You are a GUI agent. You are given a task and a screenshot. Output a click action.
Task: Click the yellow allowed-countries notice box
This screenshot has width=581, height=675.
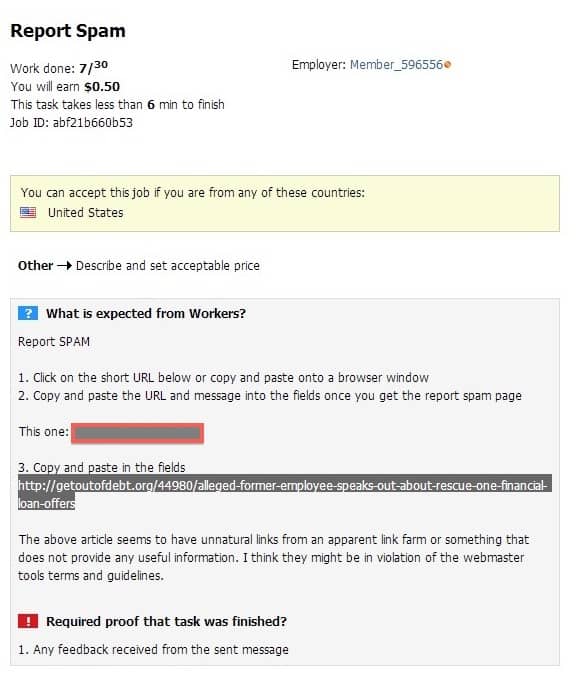click(285, 204)
